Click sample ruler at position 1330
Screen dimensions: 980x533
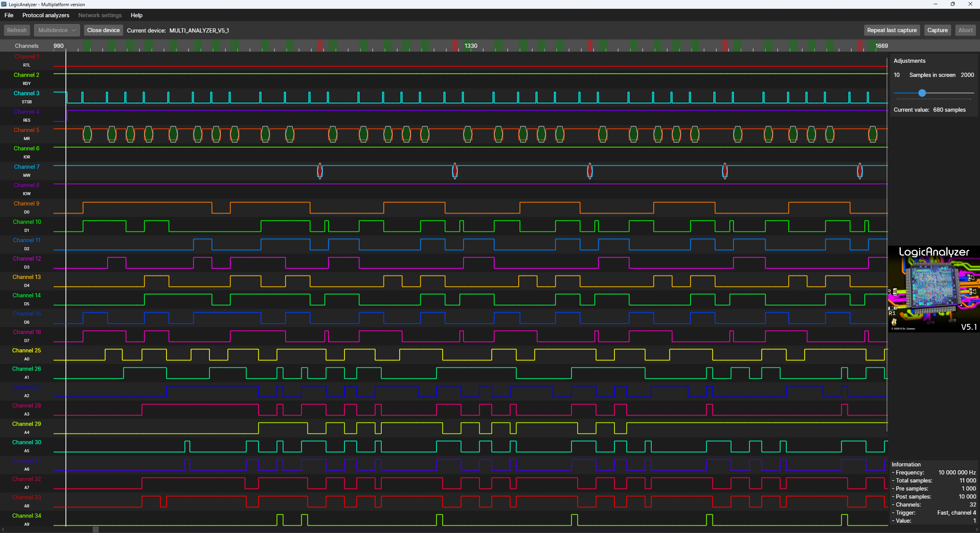471,46
